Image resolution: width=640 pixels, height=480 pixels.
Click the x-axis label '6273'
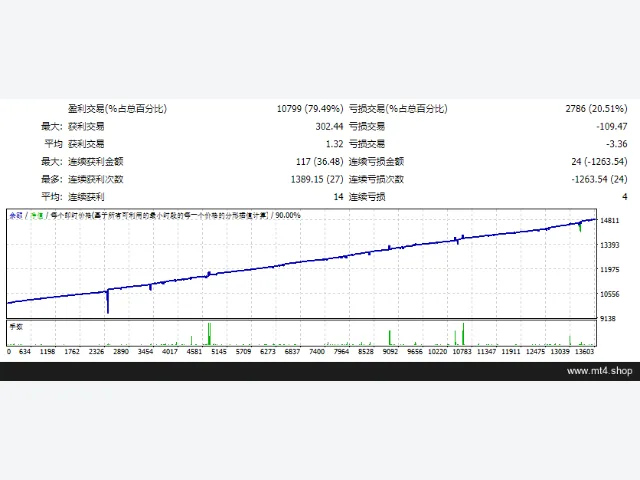(x=268, y=351)
